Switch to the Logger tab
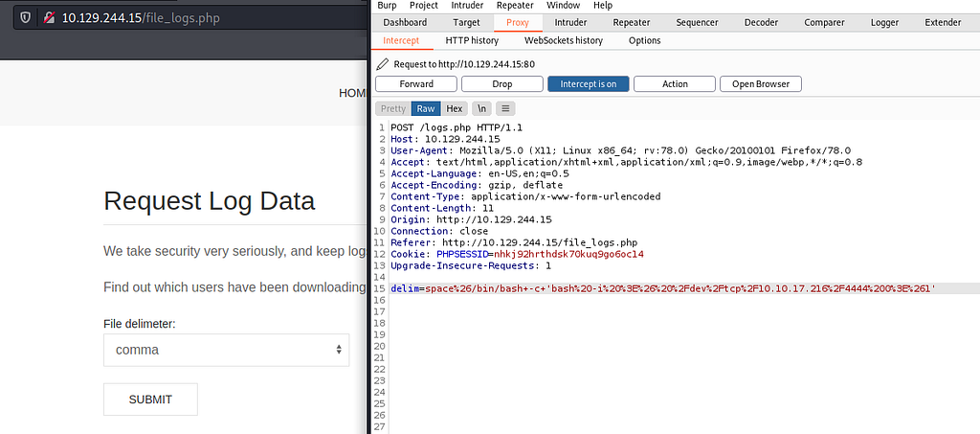Screen dimensions: 980x434 pos(884,22)
